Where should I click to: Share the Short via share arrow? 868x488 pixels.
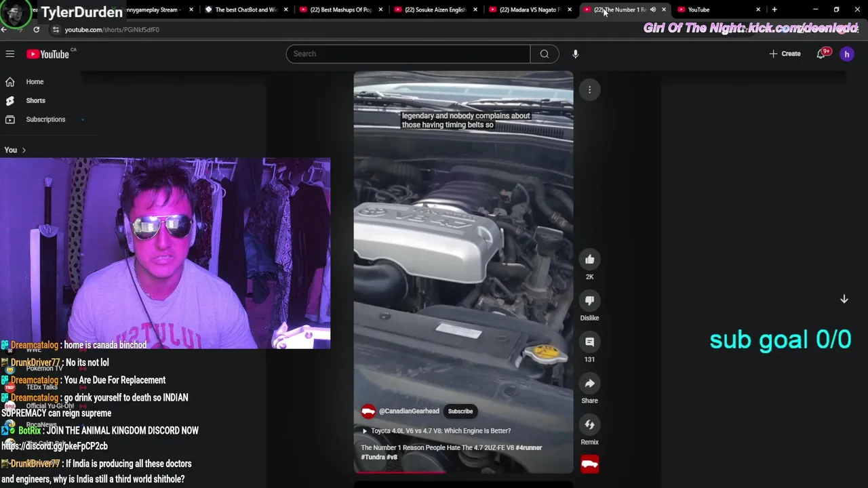click(589, 384)
